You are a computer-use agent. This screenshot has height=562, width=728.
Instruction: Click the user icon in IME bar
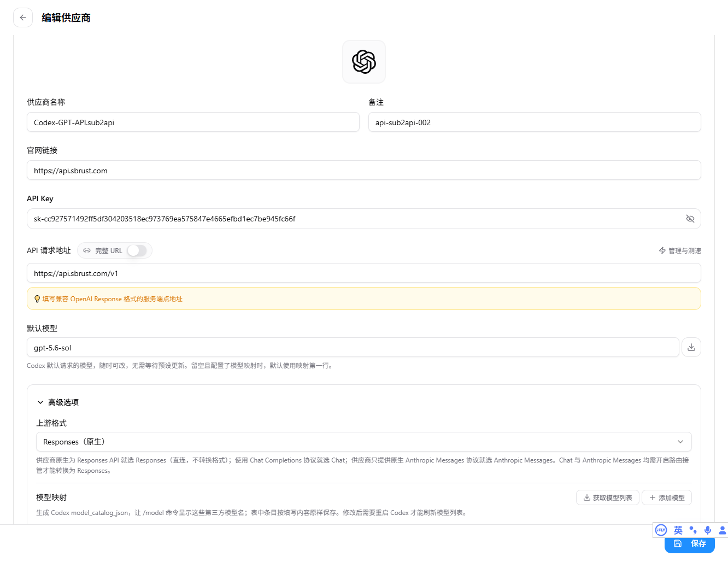(x=722, y=530)
